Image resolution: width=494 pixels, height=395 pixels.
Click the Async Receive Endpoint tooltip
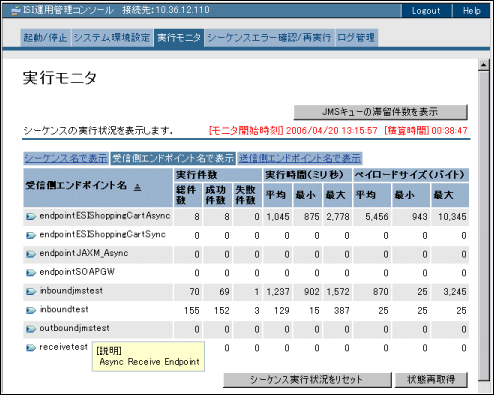pyautogui.click(x=148, y=357)
